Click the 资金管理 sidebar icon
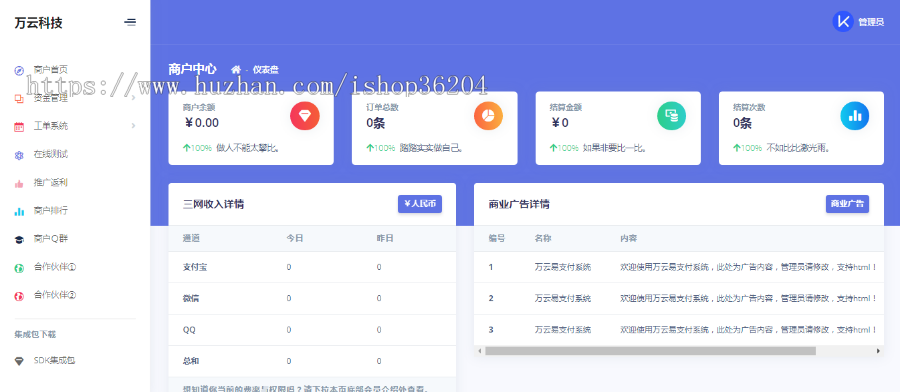 click(x=20, y=98)
